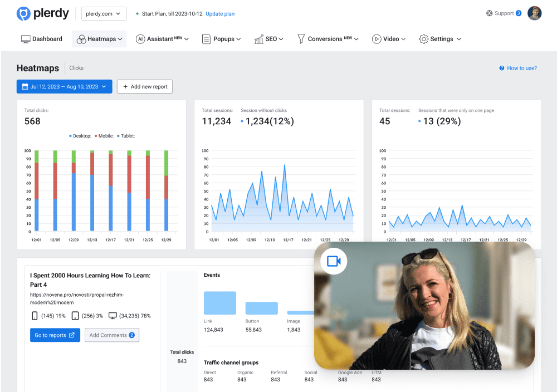Click the mobile phone device icon

tap(35, 316)
